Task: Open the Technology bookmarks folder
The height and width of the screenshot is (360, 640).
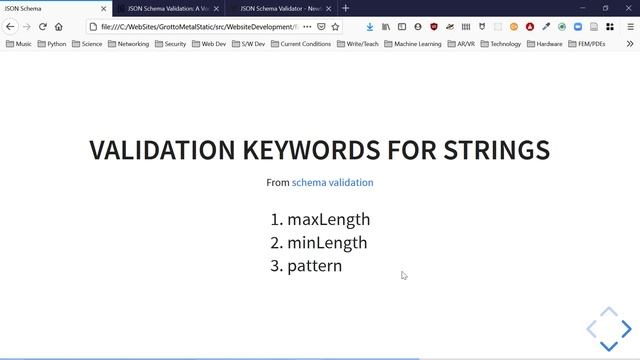Action: coord(501,44)
